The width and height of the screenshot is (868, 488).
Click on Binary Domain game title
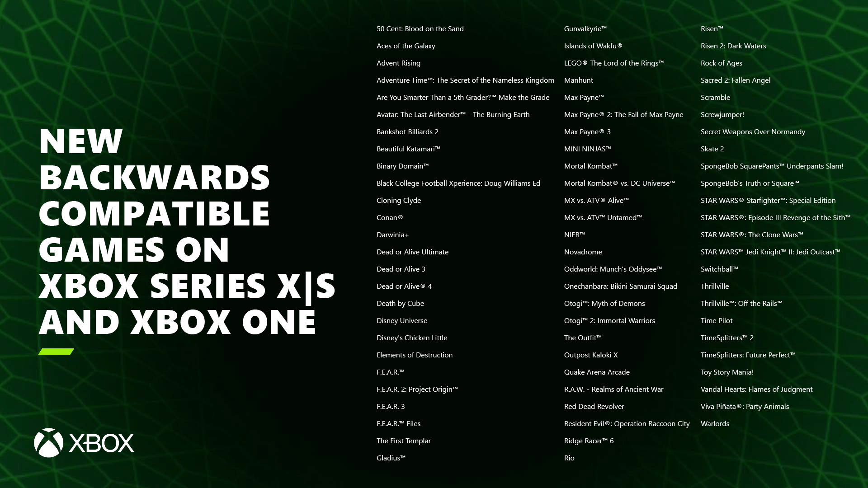403,166
